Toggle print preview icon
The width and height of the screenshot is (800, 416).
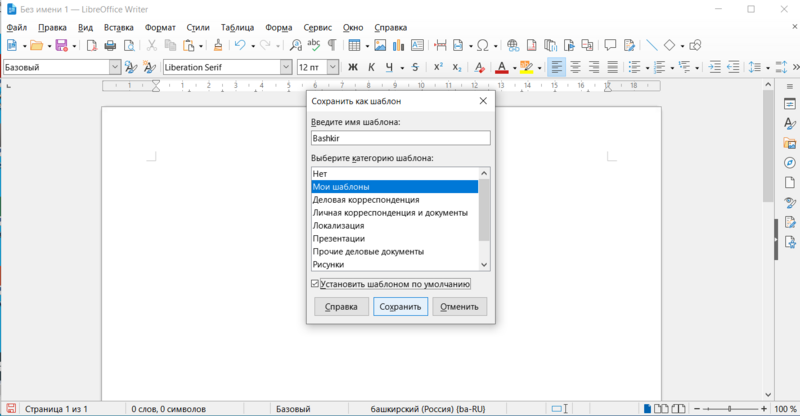130,45
